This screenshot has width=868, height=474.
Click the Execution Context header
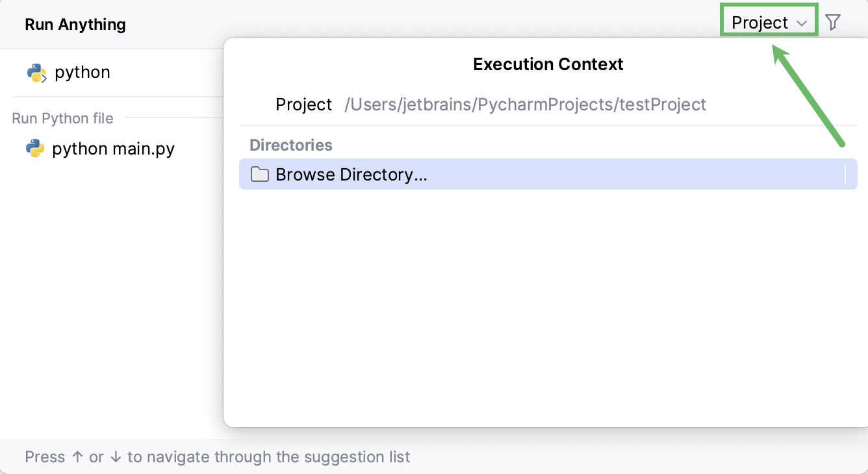548,64
